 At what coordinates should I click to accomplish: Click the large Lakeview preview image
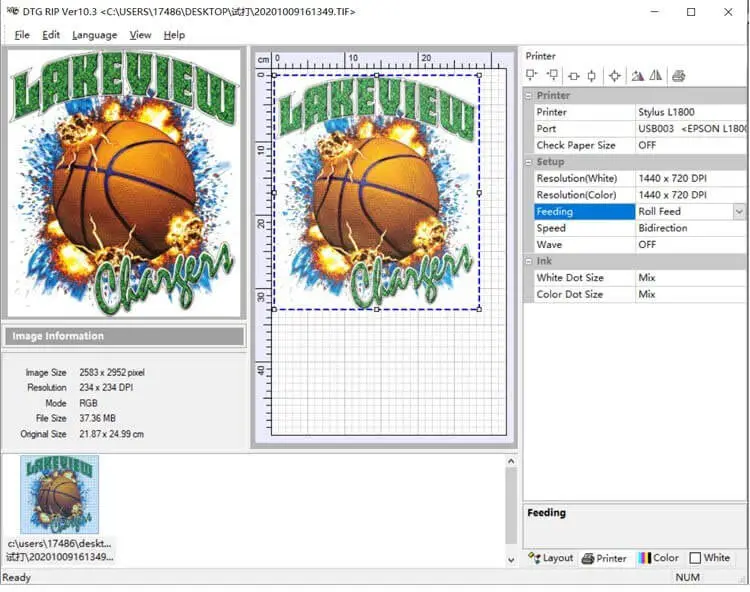pyautogui.click(x=124, y=184)
